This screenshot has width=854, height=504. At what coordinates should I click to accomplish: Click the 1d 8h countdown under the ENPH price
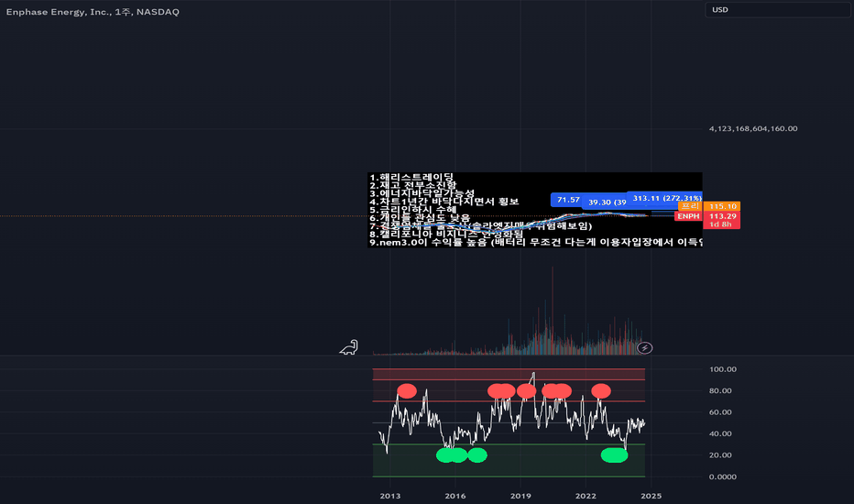[x=720, y=225]
